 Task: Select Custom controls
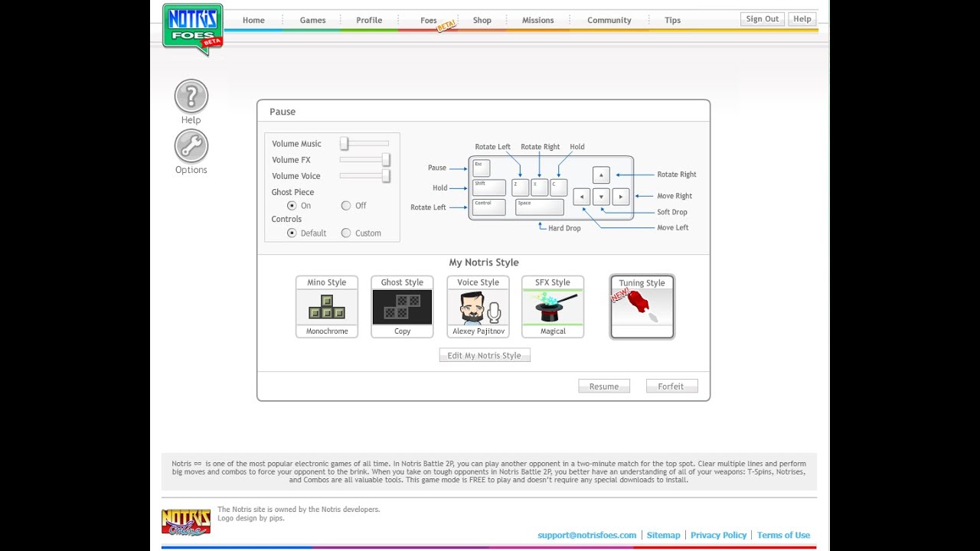(x=346, y=233)
